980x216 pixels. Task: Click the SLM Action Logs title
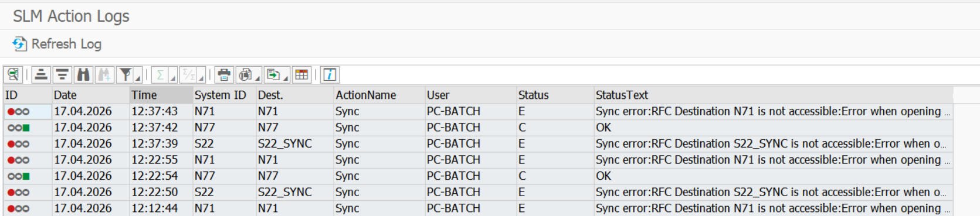tap(71, 16)
